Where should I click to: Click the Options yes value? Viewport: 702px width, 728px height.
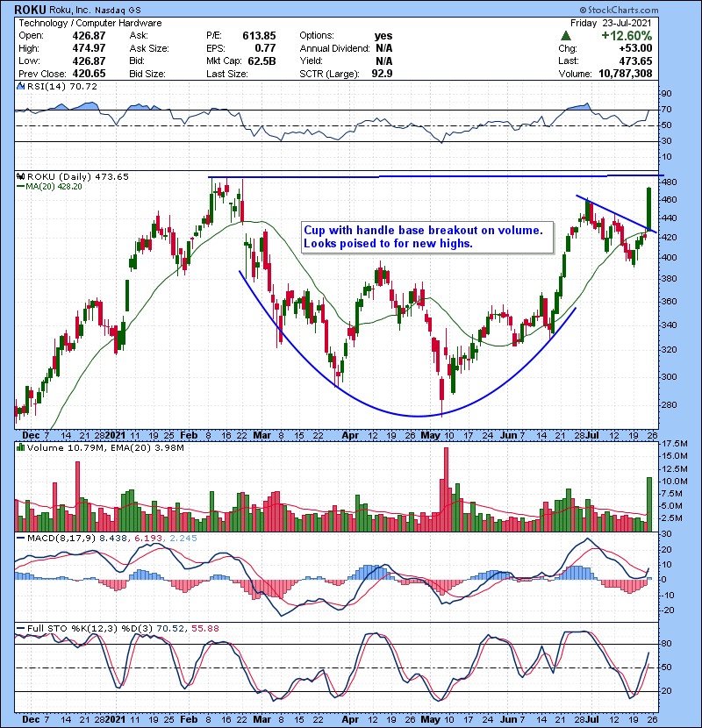click(x=383, y=36)
